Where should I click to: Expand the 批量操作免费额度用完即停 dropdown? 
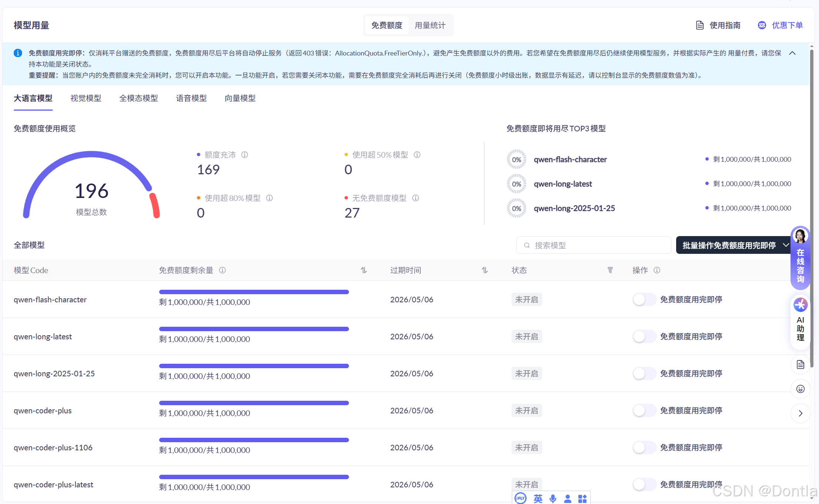pyautogui.click(x=785, y=245)
